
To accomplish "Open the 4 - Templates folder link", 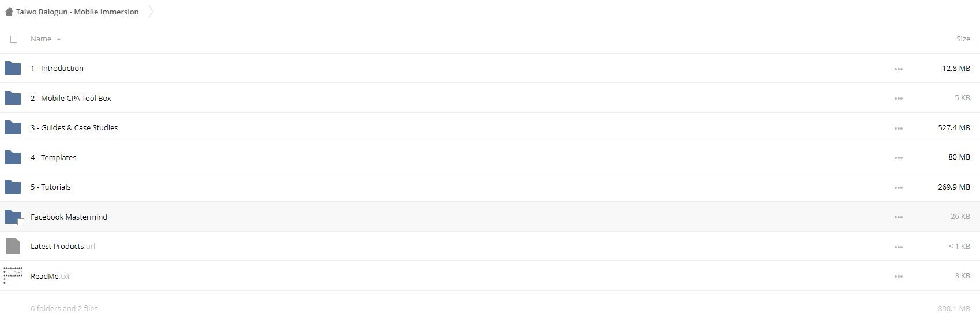I will point(54,157).
